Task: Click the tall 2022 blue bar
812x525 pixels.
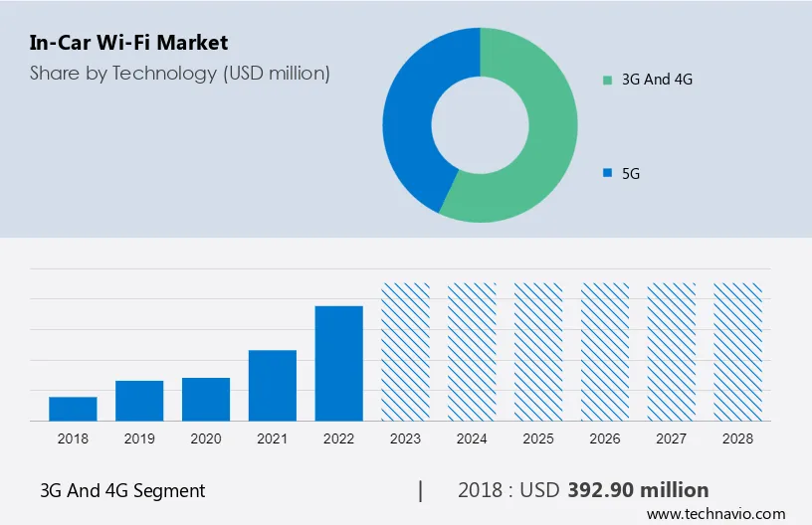Action: click(338, 363)
